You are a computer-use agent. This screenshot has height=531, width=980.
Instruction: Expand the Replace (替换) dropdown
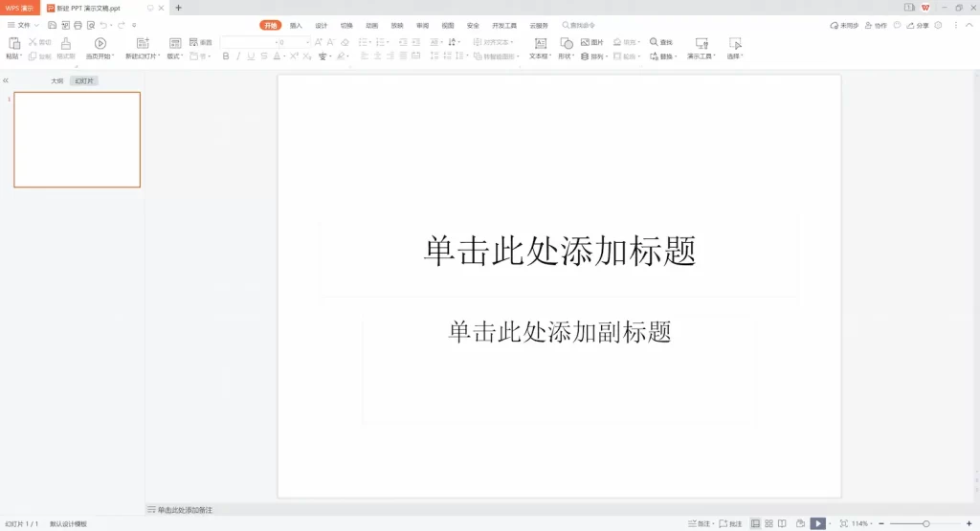(676, 56)
